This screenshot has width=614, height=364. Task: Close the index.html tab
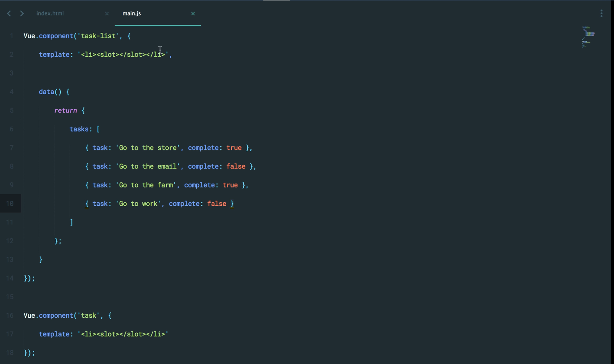107,13
